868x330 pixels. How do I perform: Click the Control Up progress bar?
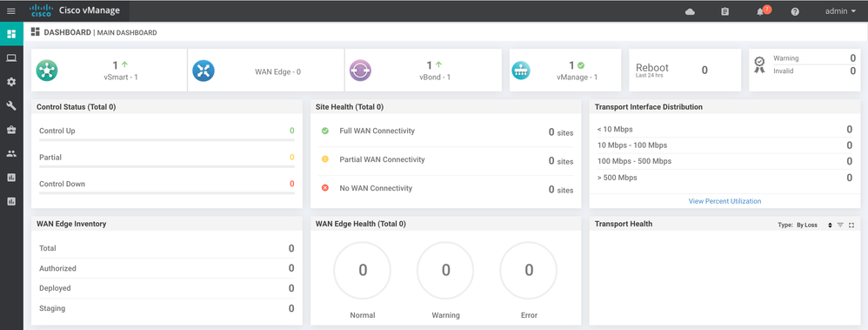click(x=167, y=140)
